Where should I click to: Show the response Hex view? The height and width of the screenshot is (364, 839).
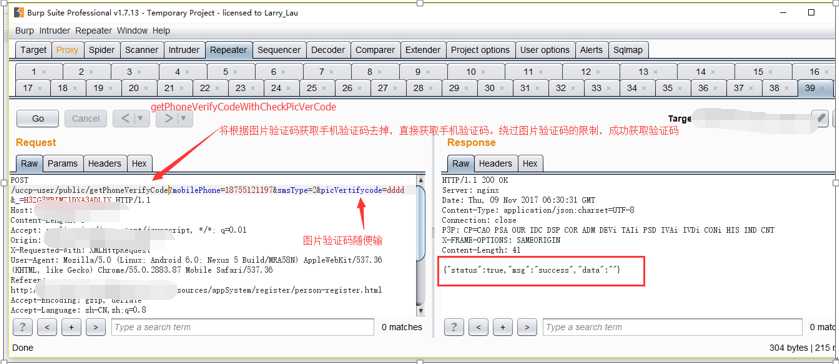[530, 163]
